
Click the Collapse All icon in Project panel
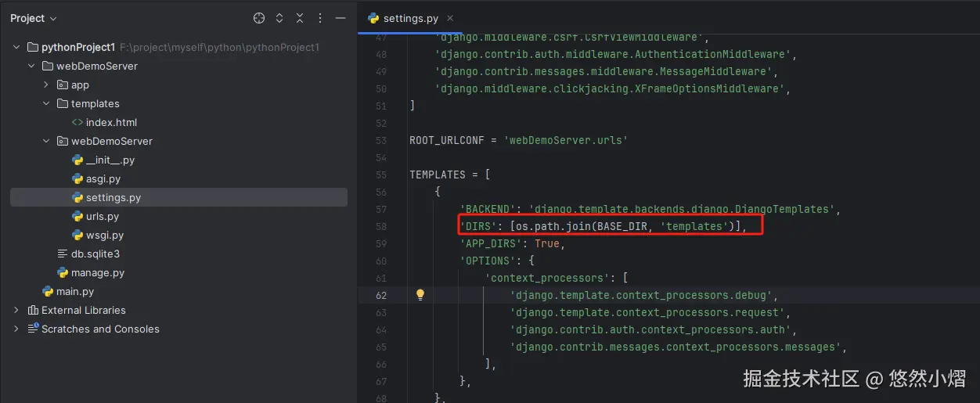coord(300,18)
